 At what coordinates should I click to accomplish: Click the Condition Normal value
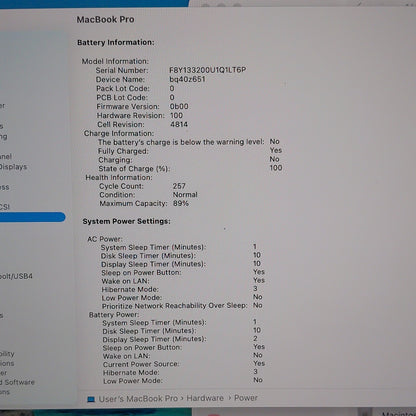point(185,195)
